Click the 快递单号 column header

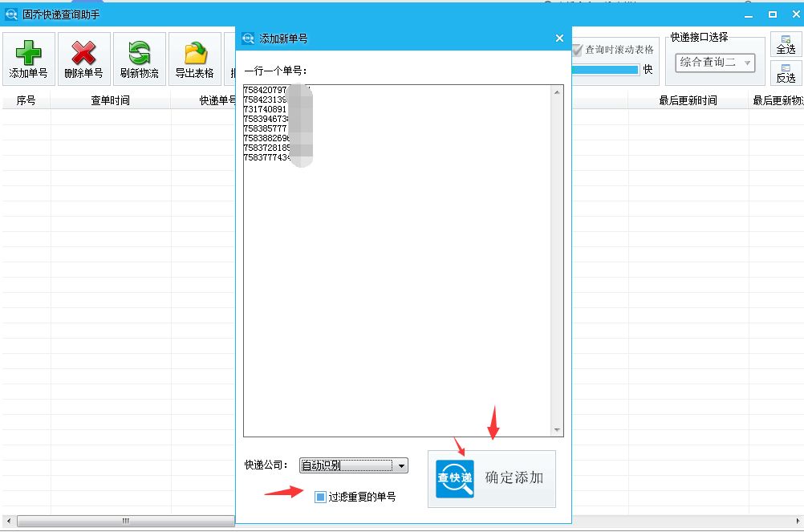[x=203, y=100]
